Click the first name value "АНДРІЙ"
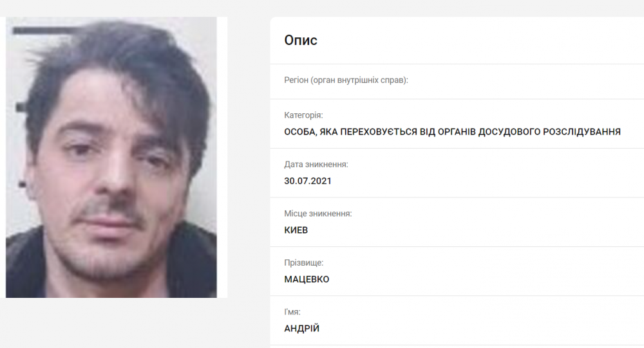This screenshot has height=348, width=644. click(x=301, y=329)
